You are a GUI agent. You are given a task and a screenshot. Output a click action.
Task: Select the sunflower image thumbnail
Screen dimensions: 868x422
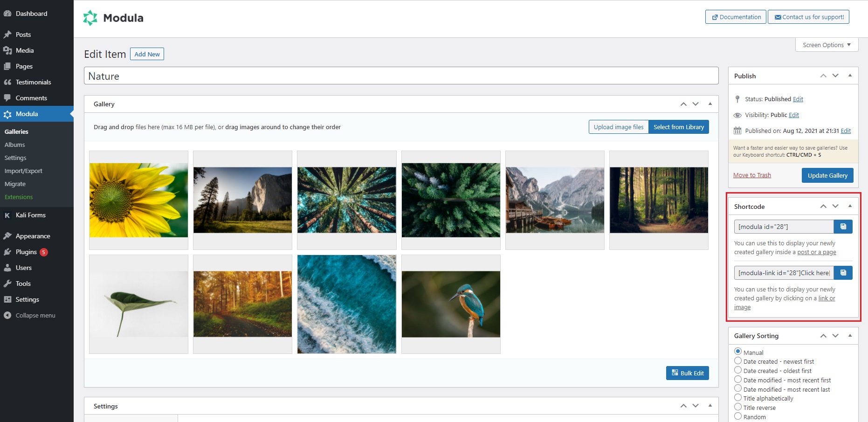138,200
